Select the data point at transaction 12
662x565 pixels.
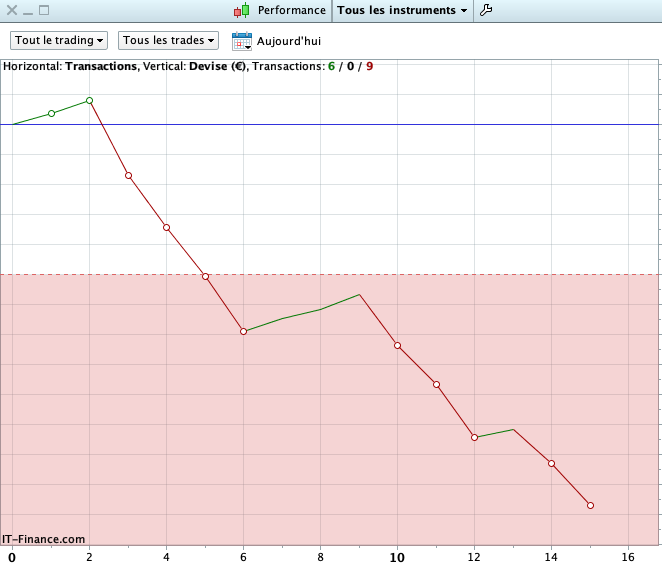(475, 437)
